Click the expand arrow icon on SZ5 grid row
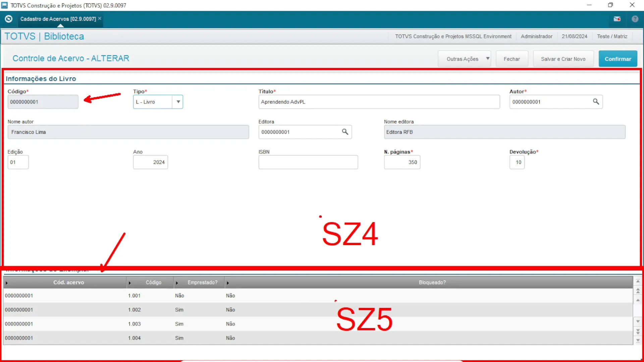This screenshot has width=644, height=362. coord(7,283)
